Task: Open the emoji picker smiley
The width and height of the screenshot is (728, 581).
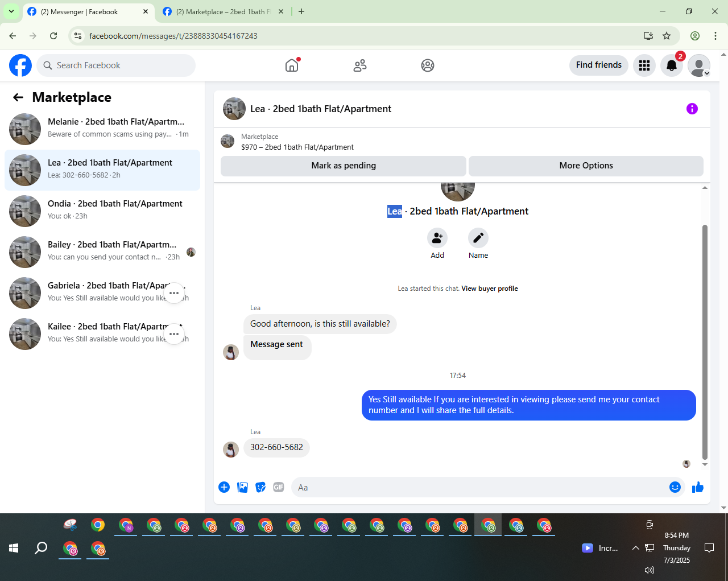Action: pyautogui.click(x=675, y=487)
